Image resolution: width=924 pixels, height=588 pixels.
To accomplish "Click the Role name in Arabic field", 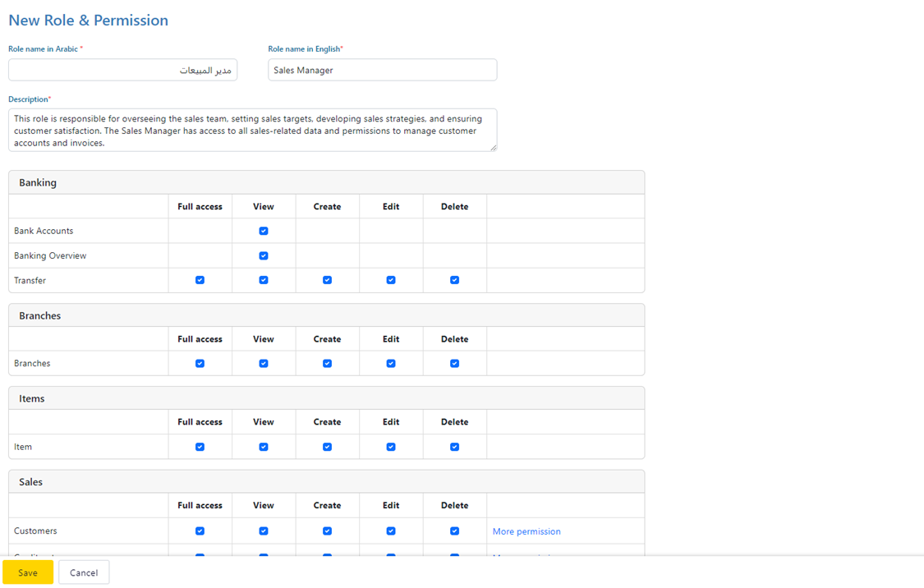I will coord(122,70).
